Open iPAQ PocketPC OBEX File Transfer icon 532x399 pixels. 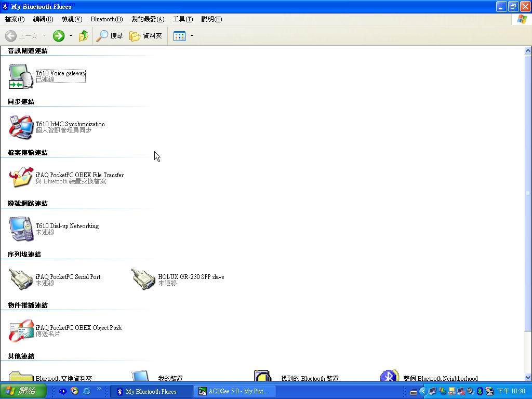coord(21,177)
